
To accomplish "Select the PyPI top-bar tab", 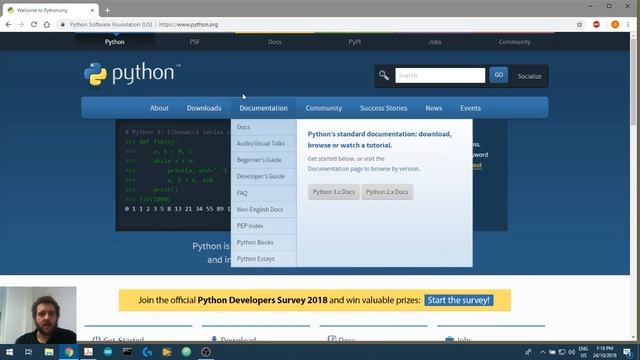I will pyautogui.click(x=355, y=42).
